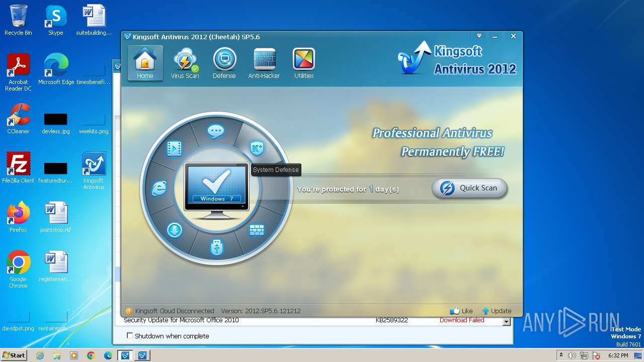Click the central Windows 7 monitor status icon
This screenshot has height=362, width=644.
pyautogui.click(x=216, y=190)
